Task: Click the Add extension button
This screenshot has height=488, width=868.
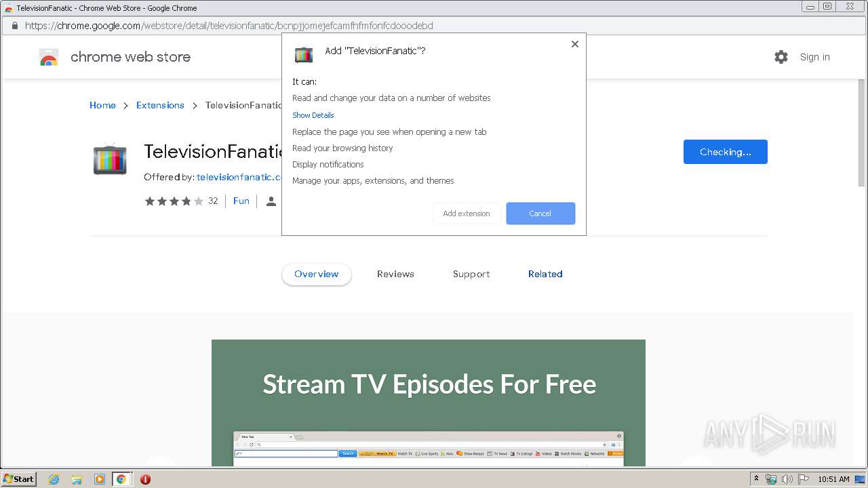Action: click(467, 213)
